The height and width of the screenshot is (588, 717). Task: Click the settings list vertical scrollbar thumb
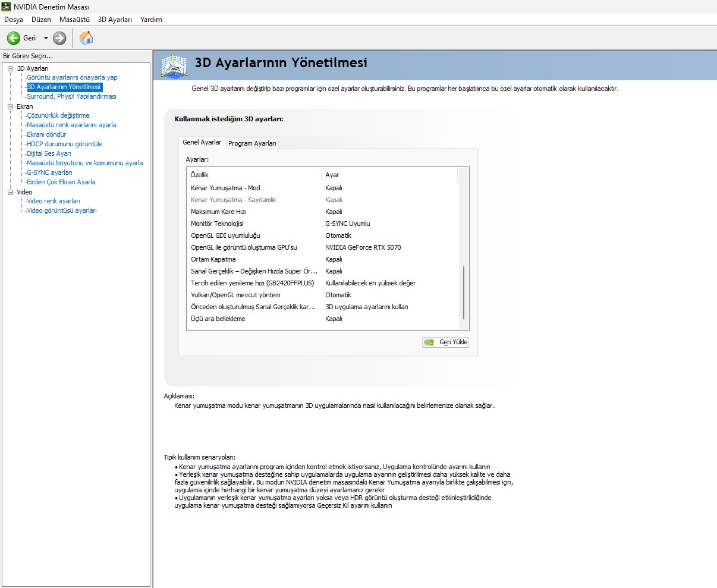coord(464,294)
